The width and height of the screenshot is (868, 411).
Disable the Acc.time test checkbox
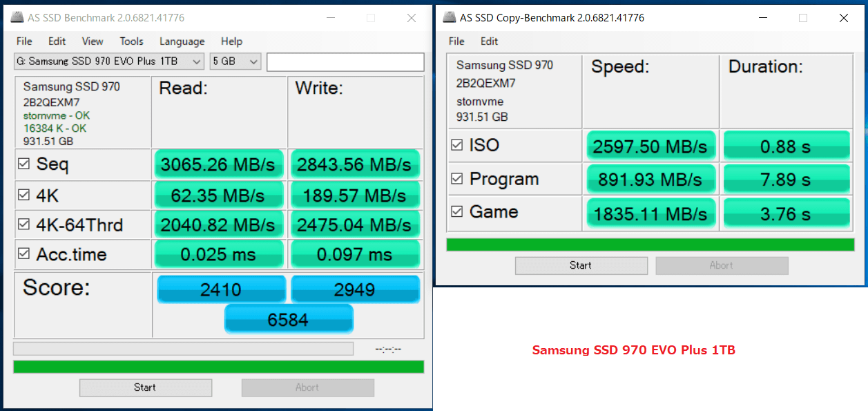pos(24,254)
